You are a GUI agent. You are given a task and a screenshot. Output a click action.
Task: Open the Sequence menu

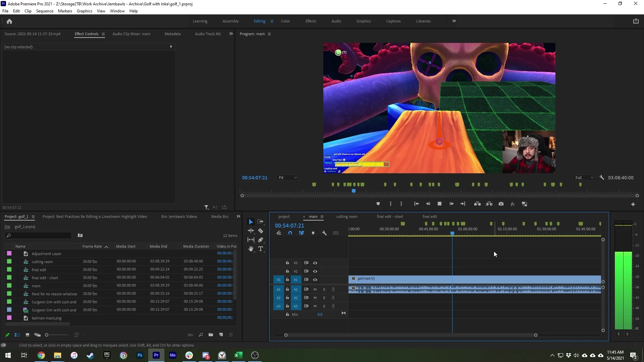point(45,11)
